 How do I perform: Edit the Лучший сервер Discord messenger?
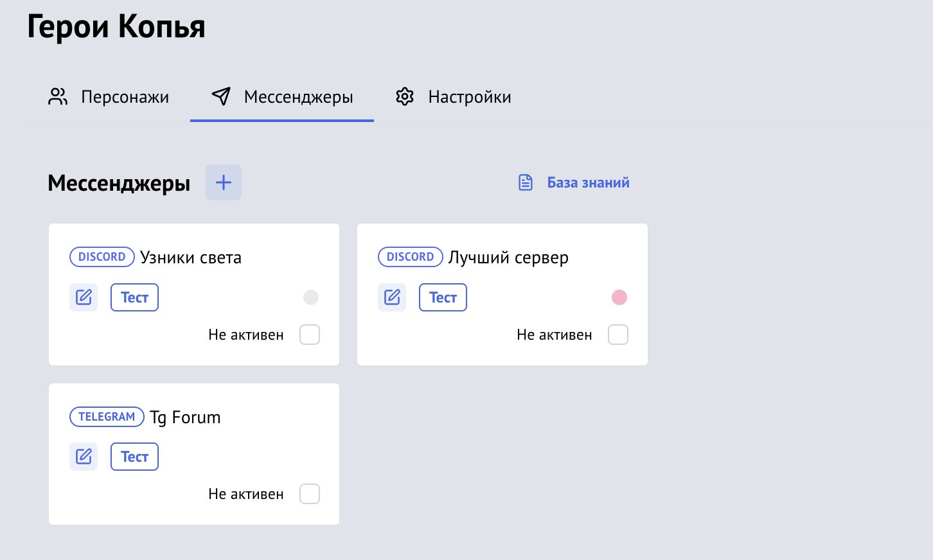tap(392, 297)
